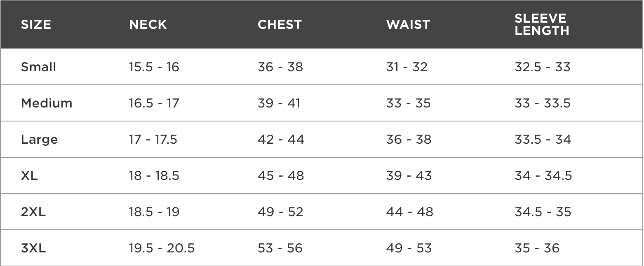Click the WAIST column header
Viewport: 644px width, 266px height.
(x=408, y=25)
